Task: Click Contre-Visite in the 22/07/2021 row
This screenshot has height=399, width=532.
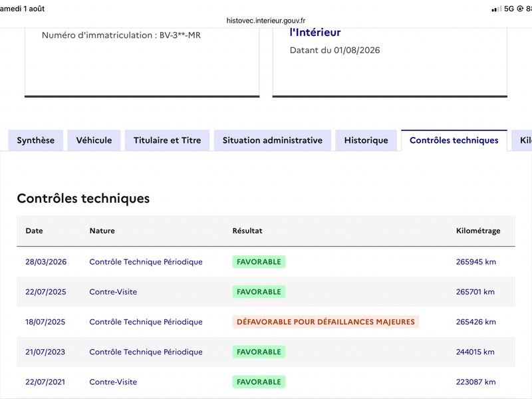Action: coord(113,382)
